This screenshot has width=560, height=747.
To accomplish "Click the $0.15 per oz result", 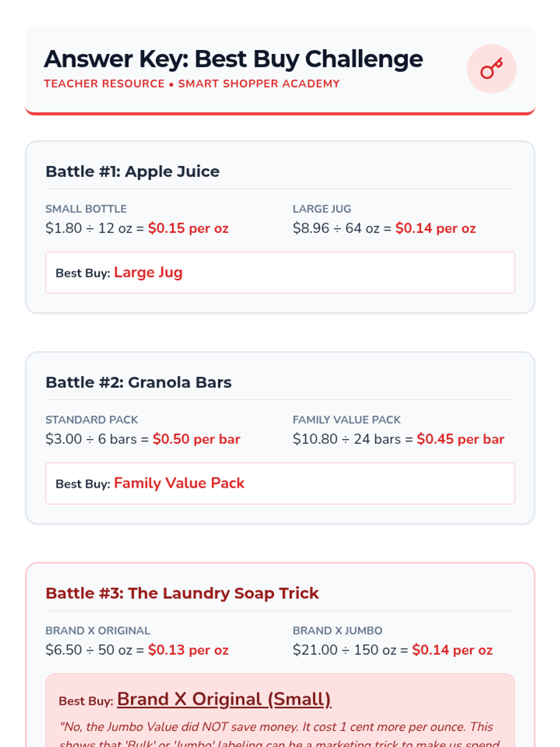I will [x=188, y=228].
